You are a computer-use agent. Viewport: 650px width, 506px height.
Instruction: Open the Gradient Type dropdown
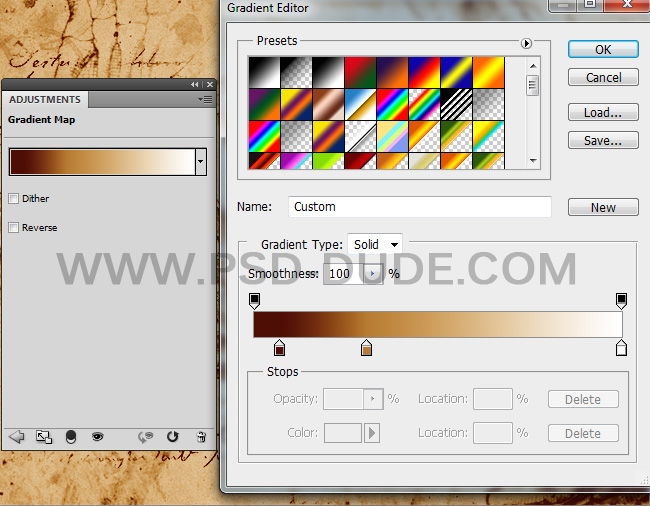point(375,245)
